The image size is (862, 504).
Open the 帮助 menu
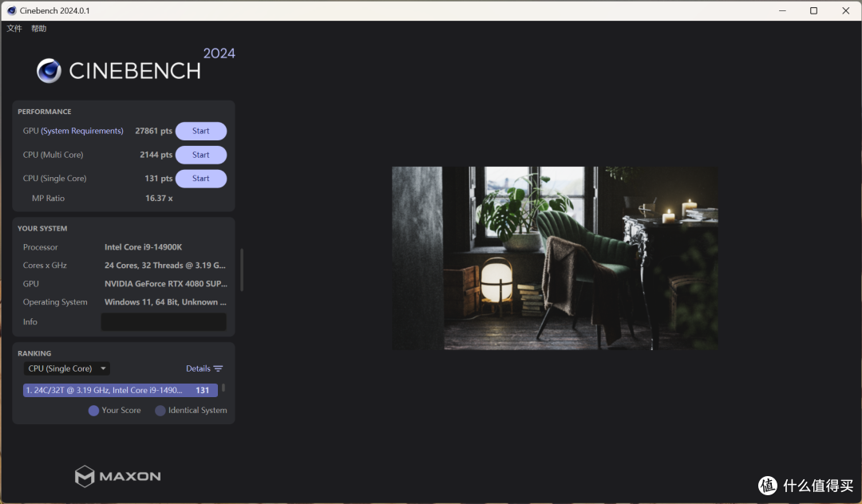pyautogui.click(x=38, y=29)
